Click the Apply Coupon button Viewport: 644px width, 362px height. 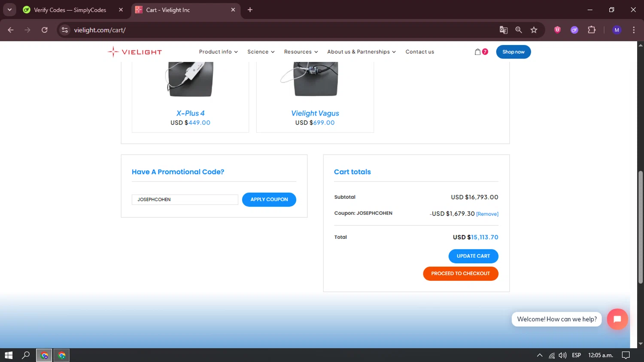pos(269,200)
